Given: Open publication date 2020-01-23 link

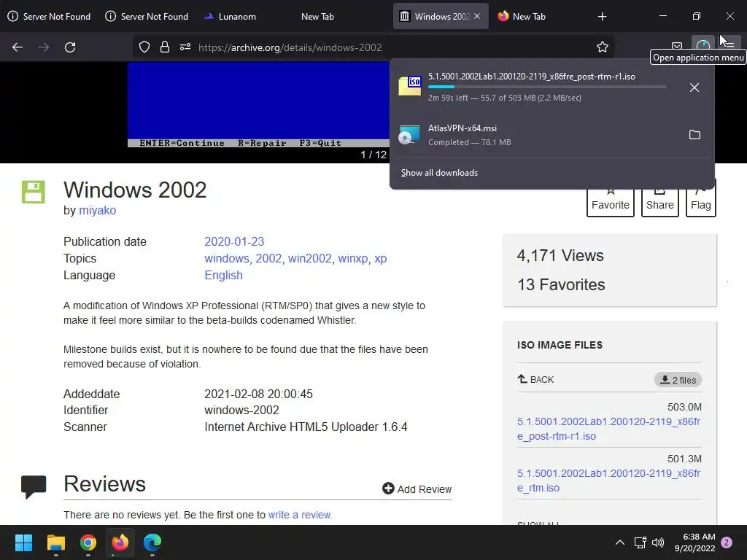Looking at the screenshot, I should [234, 242].
